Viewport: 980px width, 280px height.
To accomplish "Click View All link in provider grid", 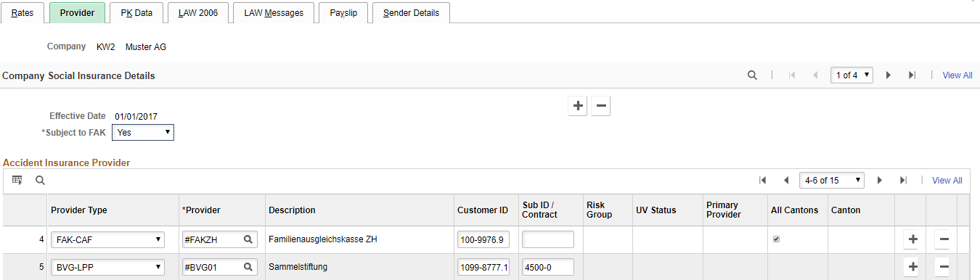I will coord(947,181).
